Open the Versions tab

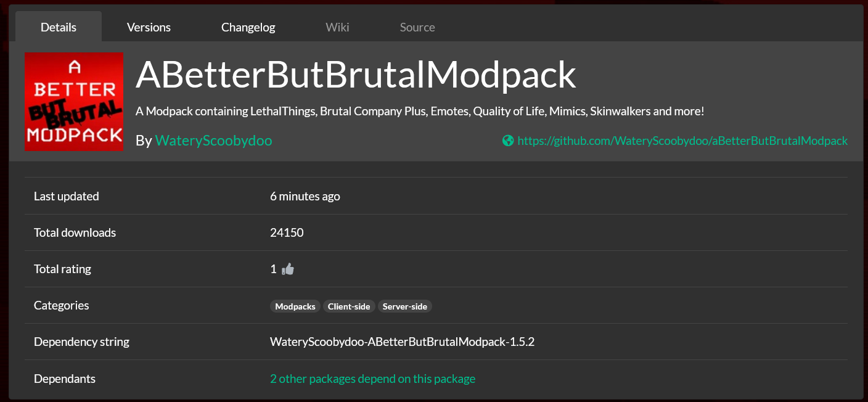click(149, 27)
